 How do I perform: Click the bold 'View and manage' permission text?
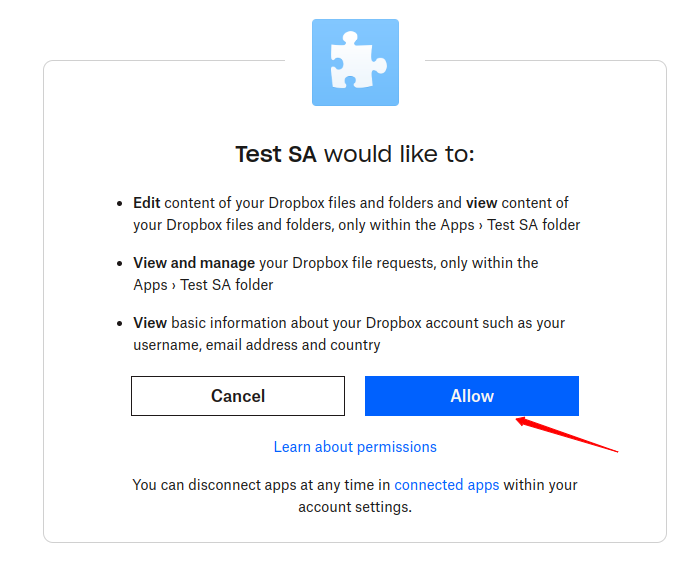coord(194,263)
